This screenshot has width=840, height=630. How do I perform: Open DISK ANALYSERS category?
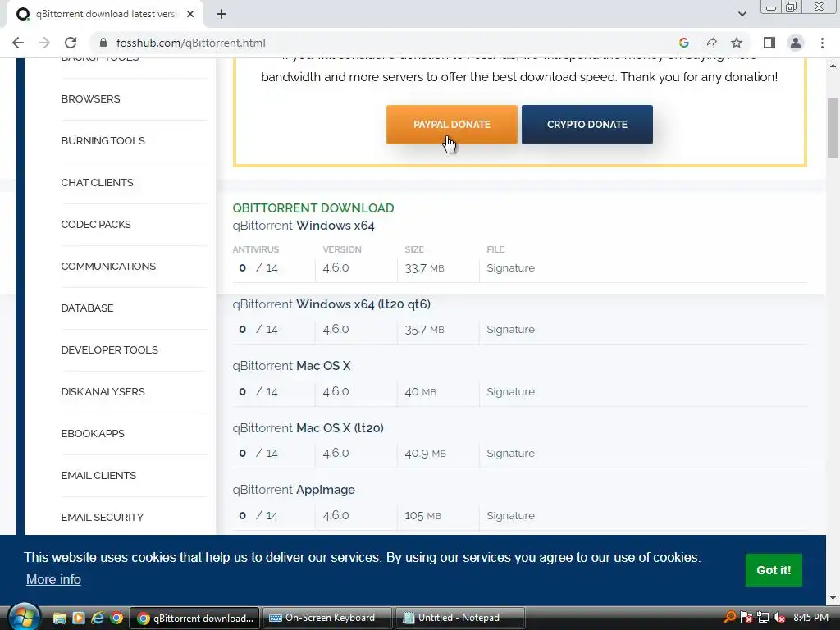pos(103,391)
